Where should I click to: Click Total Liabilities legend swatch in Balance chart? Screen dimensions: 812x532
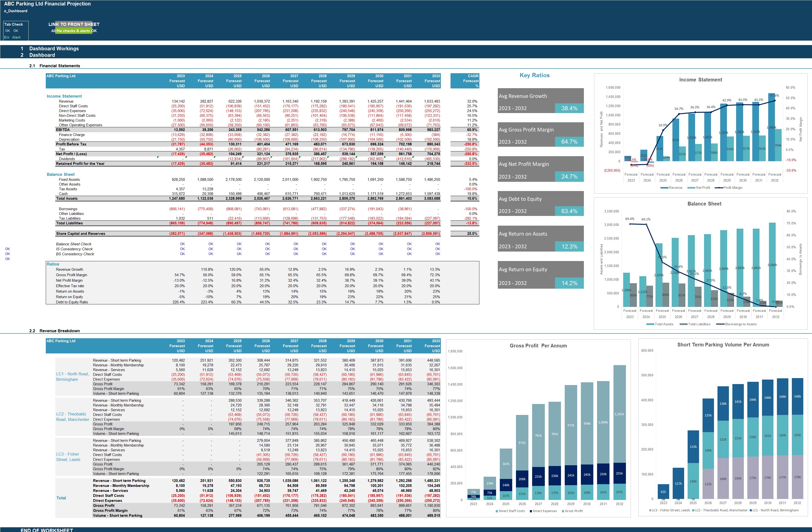point(683,324)
